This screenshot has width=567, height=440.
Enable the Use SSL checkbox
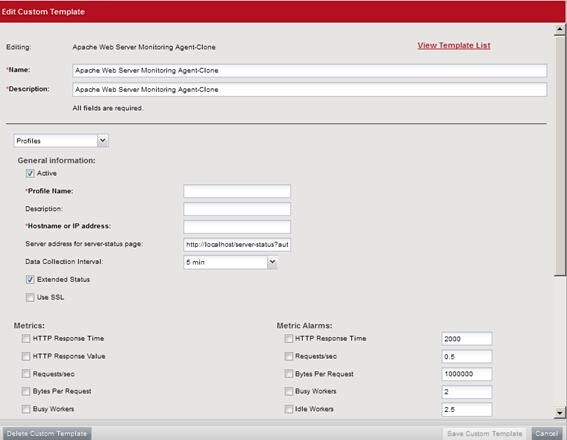[x=30, y=298]
